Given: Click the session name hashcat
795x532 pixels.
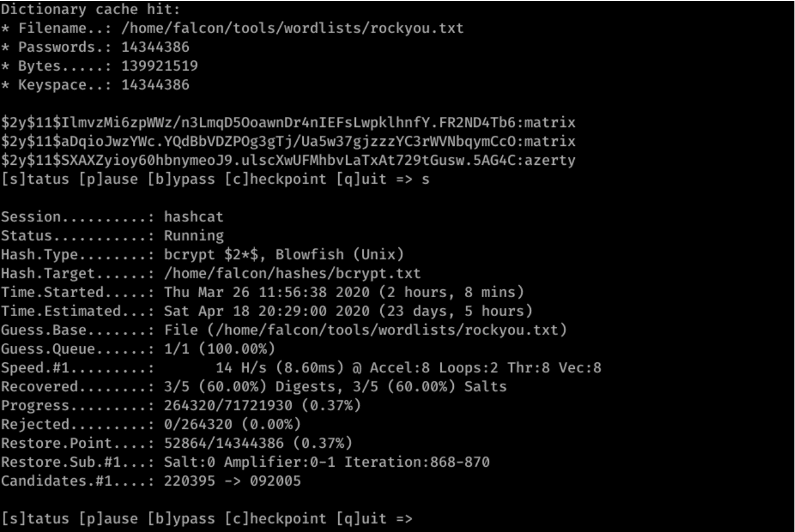Looking at the screenshot, I should tap(194, 217).
